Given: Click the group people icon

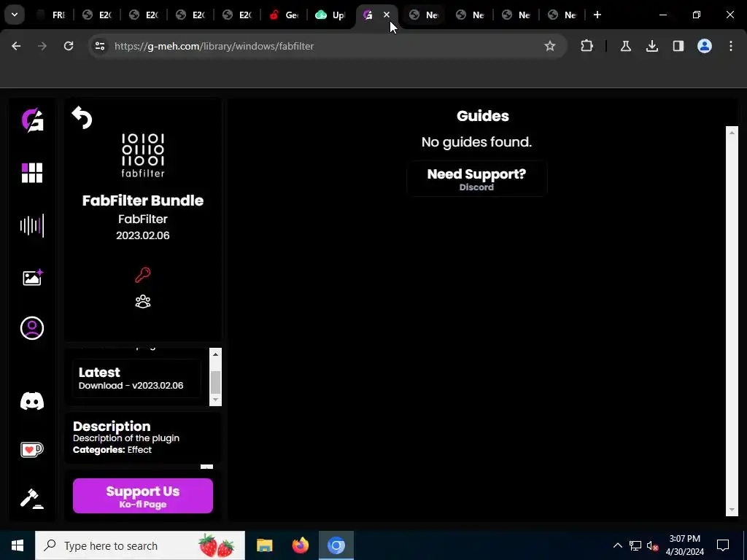Looking at the screenshot, I should tap(142, 301).
